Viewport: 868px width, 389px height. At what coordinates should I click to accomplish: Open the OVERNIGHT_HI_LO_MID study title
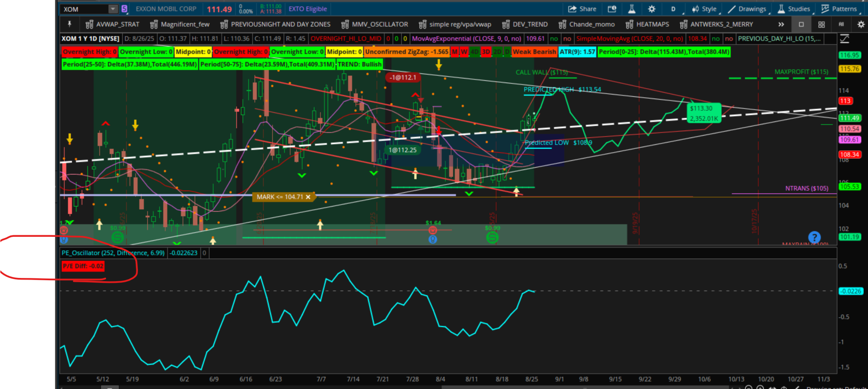click(x=346, y=39)
